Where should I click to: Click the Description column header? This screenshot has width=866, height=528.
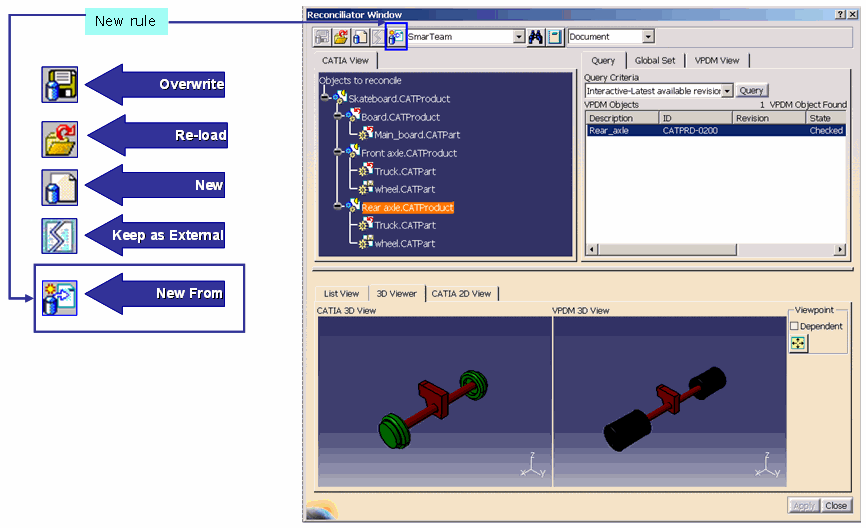(622, 118)
